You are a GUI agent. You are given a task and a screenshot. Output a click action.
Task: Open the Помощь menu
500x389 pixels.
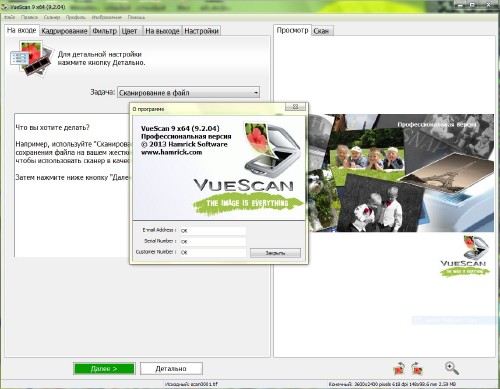tap(136, 17)
